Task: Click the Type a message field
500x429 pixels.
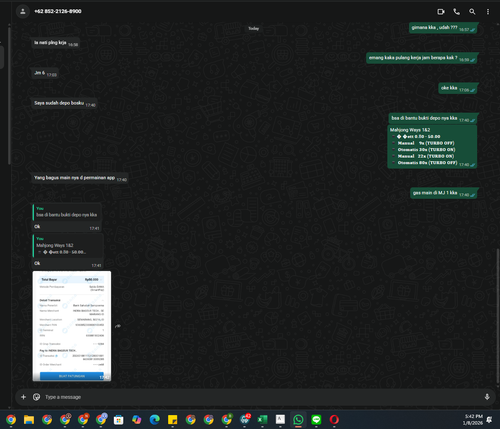Action: coord(260,397)
